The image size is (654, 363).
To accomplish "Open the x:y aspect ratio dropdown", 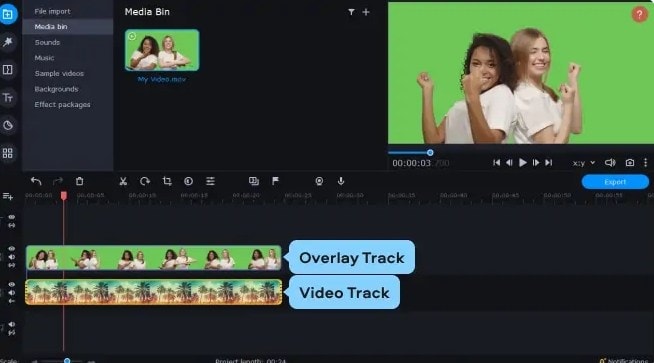I will (x=584, y=163).
